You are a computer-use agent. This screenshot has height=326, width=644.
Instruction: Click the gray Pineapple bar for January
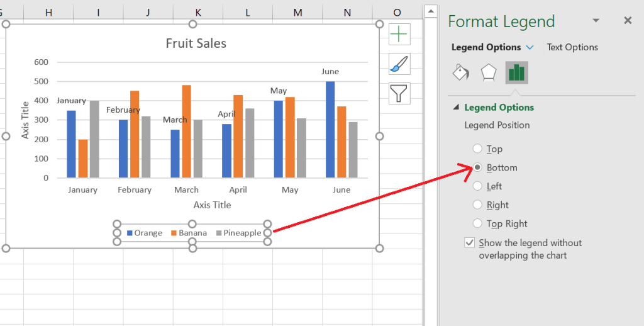tap(94, 139)
